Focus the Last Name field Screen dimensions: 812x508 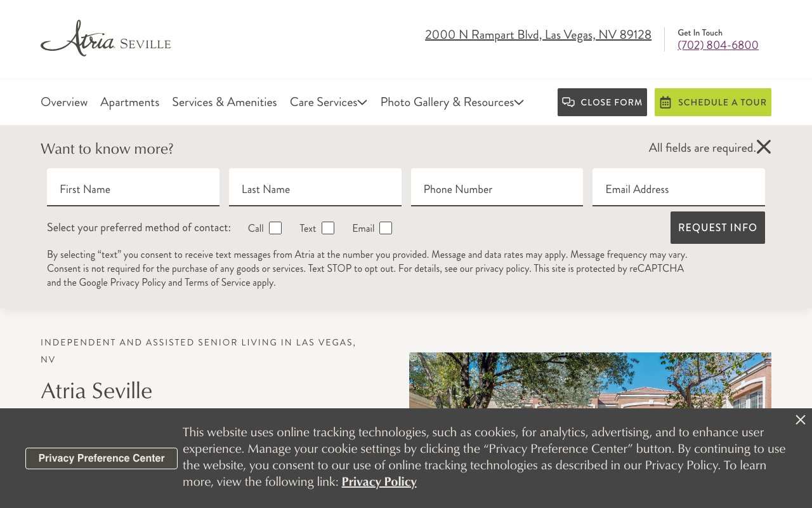coord(315,187)
